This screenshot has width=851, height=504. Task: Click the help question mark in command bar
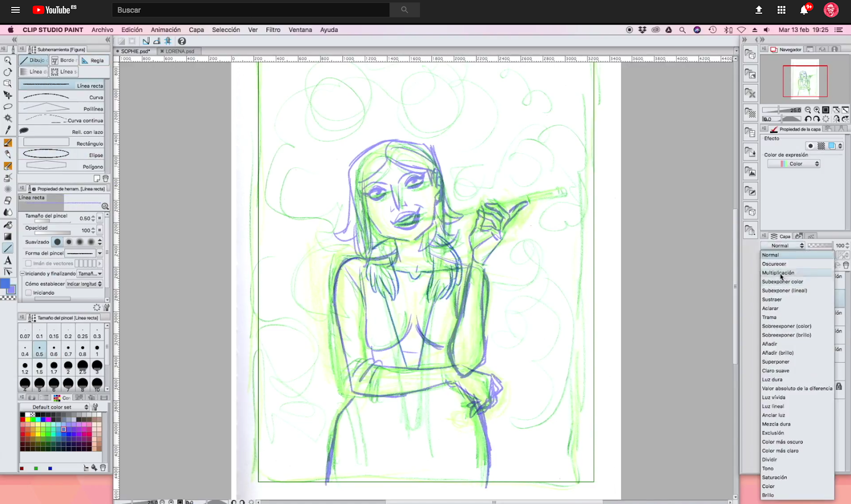182,41
